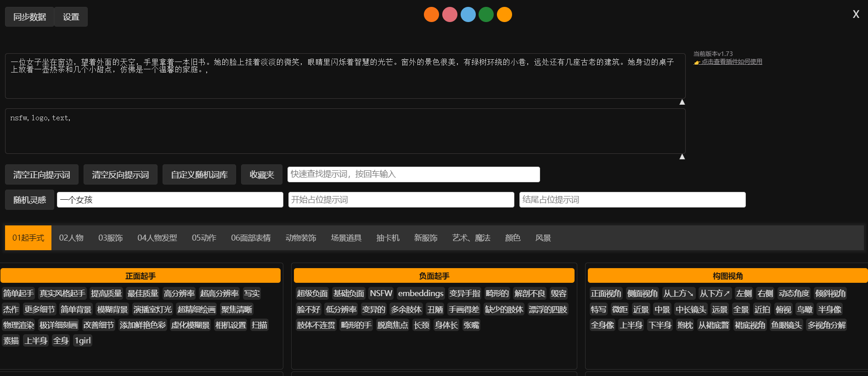The image size is (868, 376).
Task: Add the 1girl prompt tag
Action: [x=83, y=341]
